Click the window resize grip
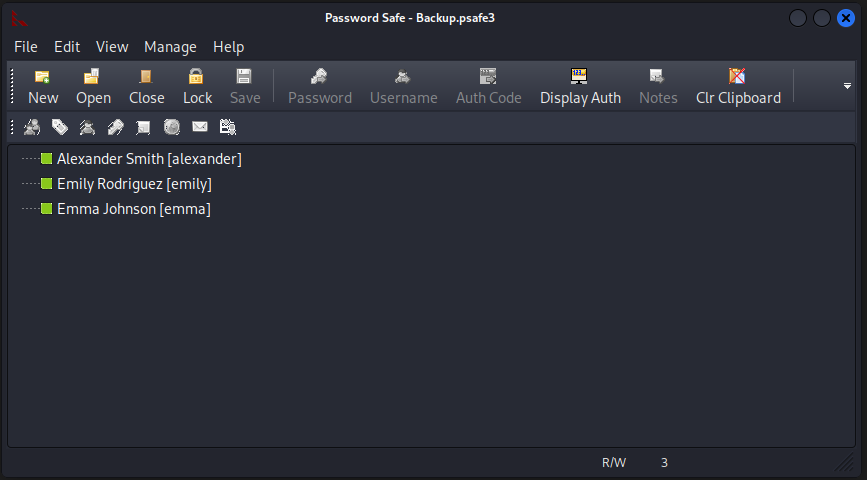 (x=844, y=462)
